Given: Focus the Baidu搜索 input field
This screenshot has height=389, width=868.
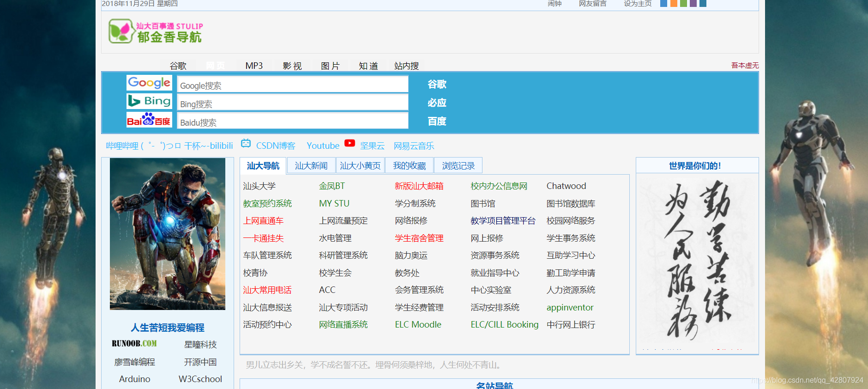Looking at the screenshot, I should pos(293,121).
